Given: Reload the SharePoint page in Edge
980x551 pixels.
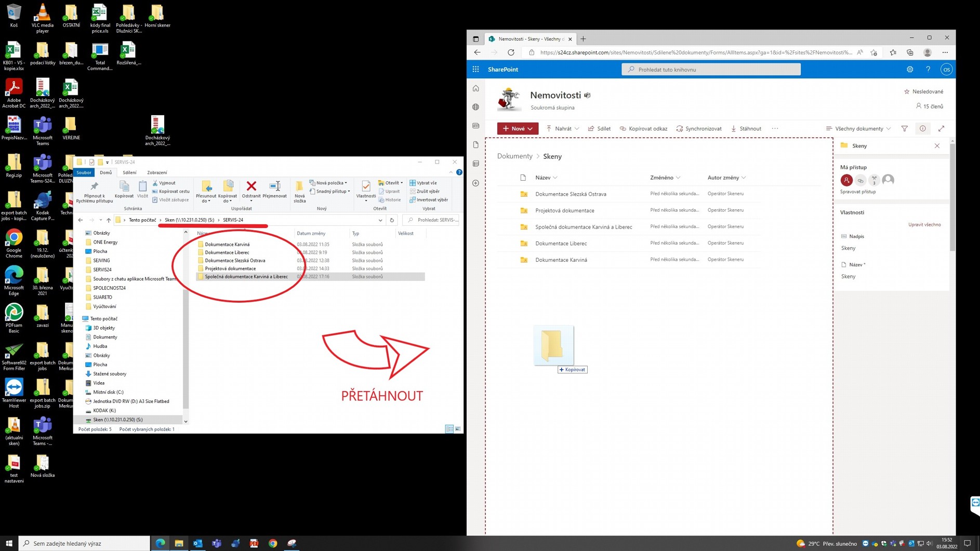Looking at the screenshot, I should pos(511,52).
